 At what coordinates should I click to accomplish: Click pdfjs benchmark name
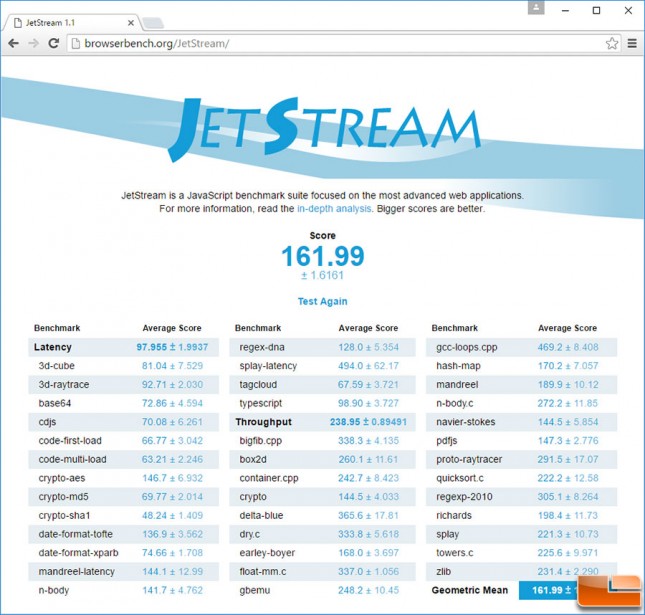(446, 441)
